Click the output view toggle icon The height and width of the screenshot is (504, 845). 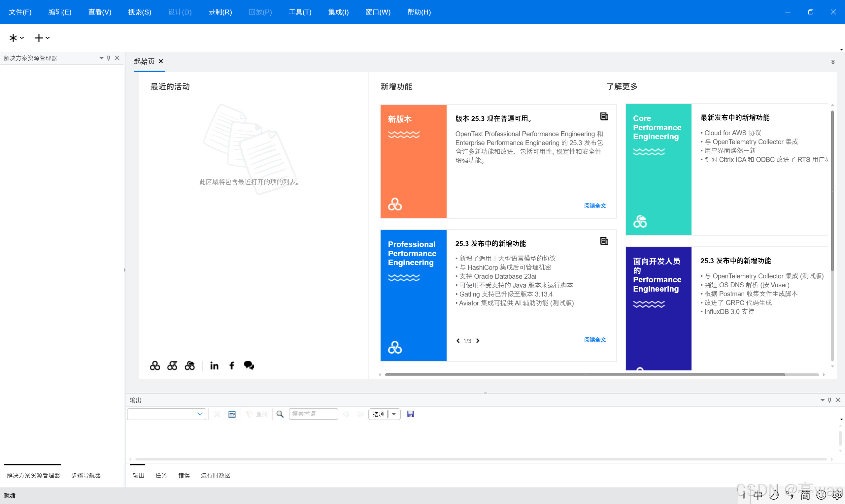pos(232,414)
